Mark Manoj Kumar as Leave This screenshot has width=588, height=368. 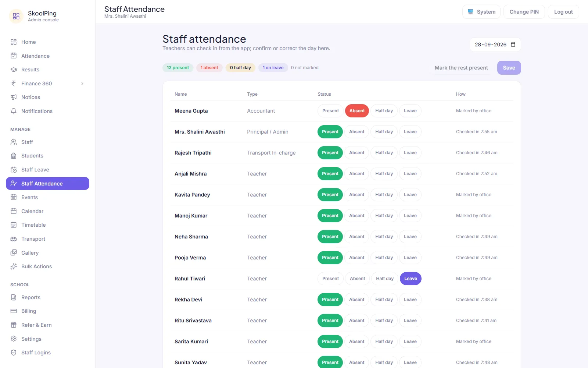410,216
